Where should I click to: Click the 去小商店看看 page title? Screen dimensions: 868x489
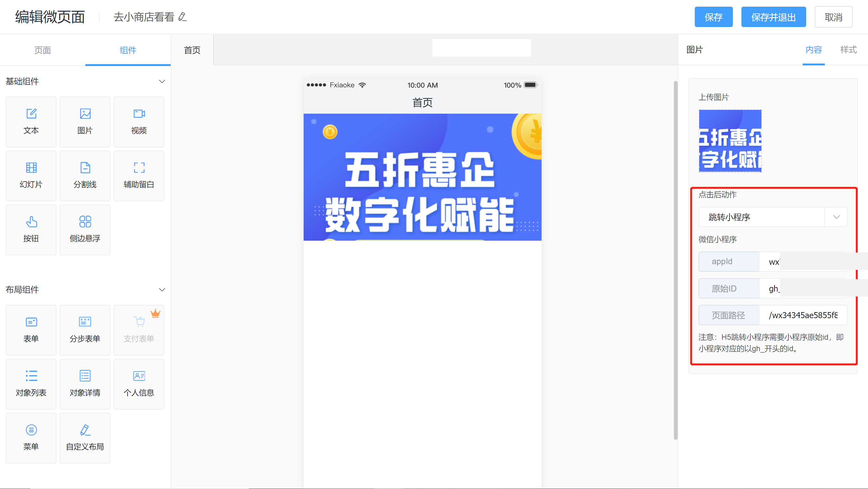coord(144,17)
